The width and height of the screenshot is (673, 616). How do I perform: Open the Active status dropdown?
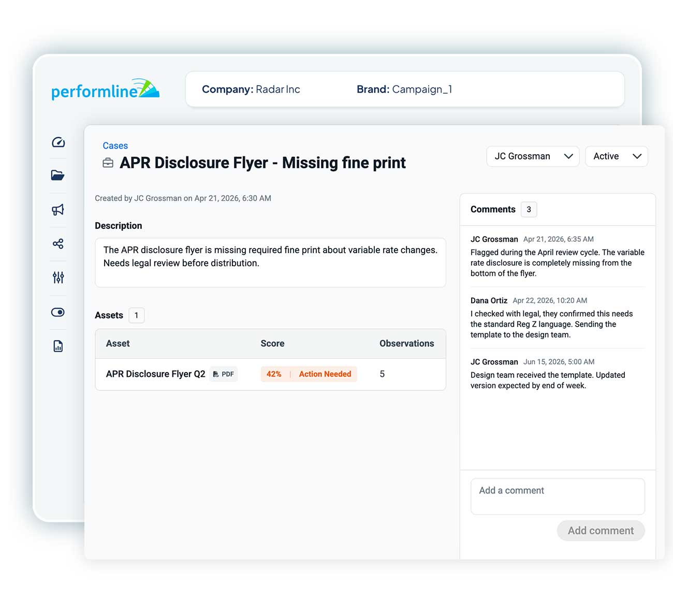tap(617, 156)
